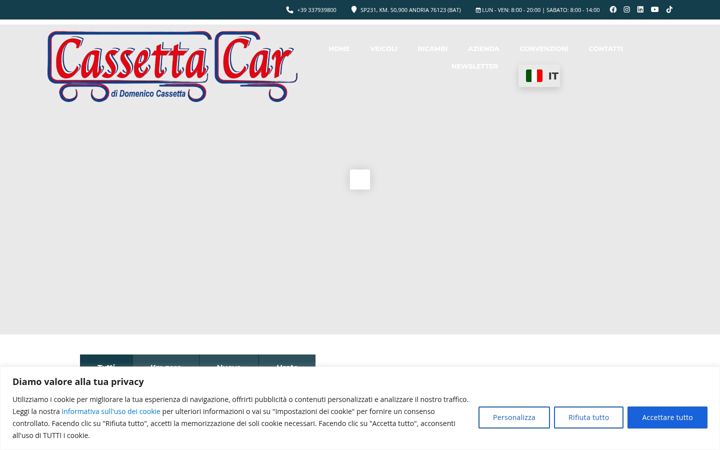This screenshot has width=720, height=450.
Task: Click the Personalizza cookie button
Action: click(x=514, y=417)
